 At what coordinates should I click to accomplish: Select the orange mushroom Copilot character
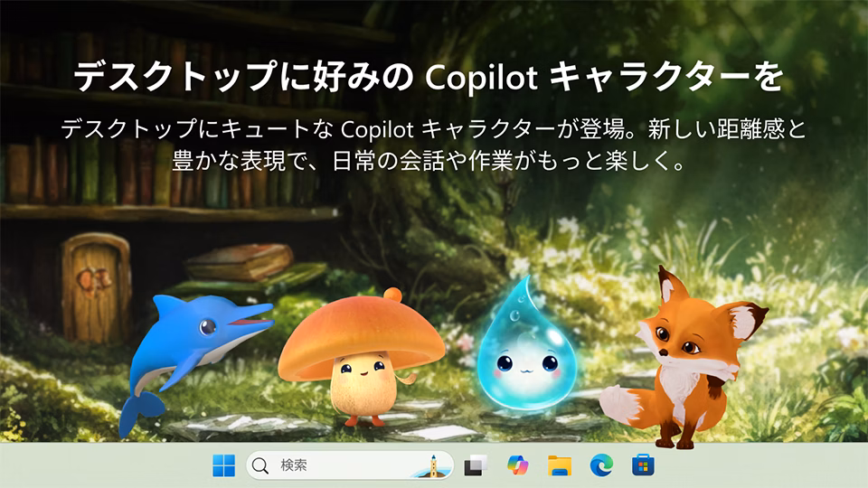362,359
